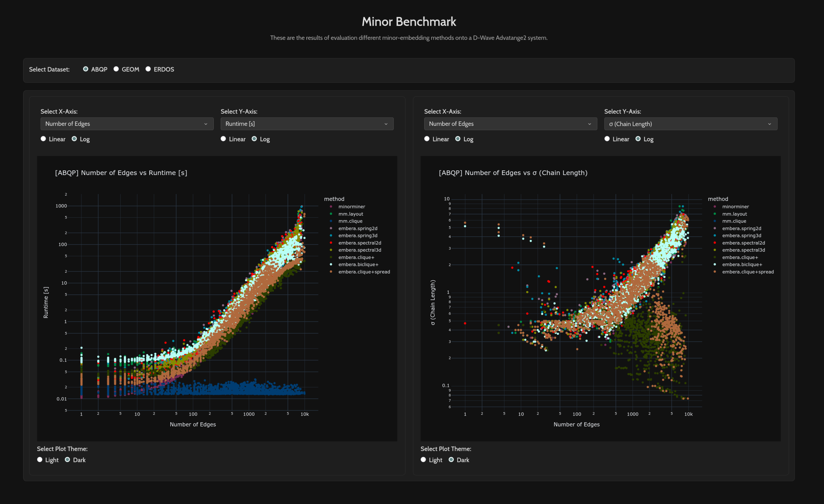Click the '[ABQP] Number of Edges vs Runtime [s]' title
The height and width of the screenshot is (504, 824).
click(121, 173)
